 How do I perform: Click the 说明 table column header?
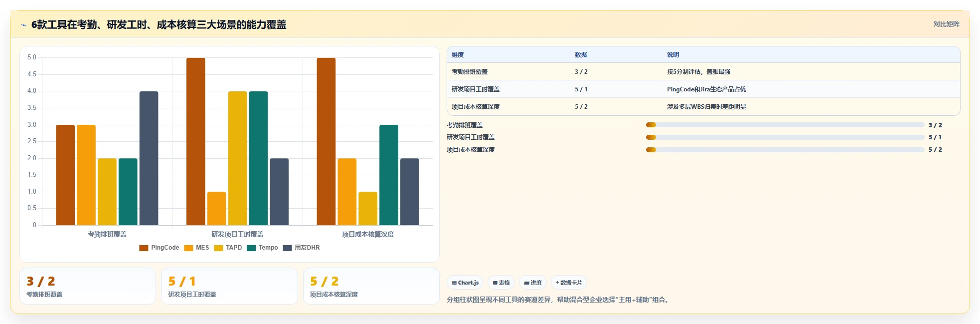[673, 55]
